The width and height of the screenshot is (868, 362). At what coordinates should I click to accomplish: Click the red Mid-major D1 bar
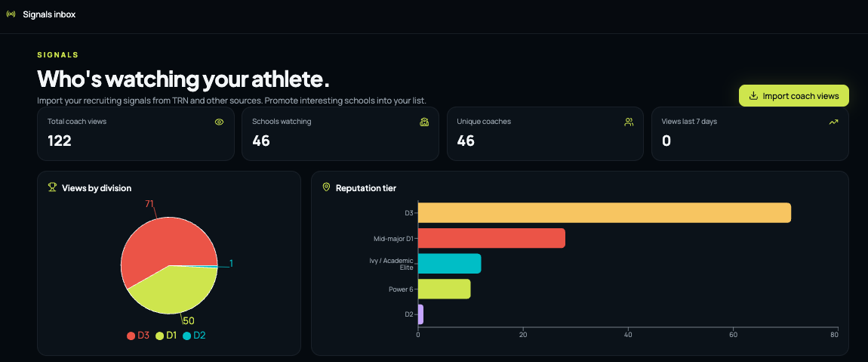click(x=491, y=238)
